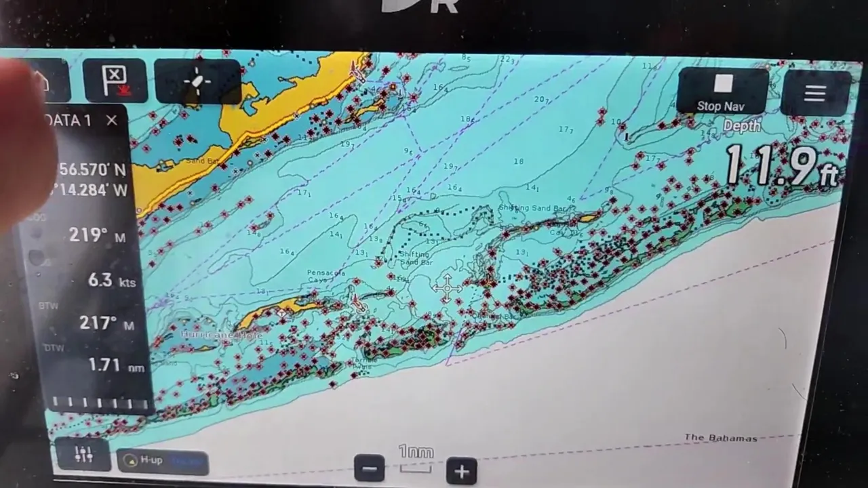Tap the find ship crosshair icon

coord(197,82)
